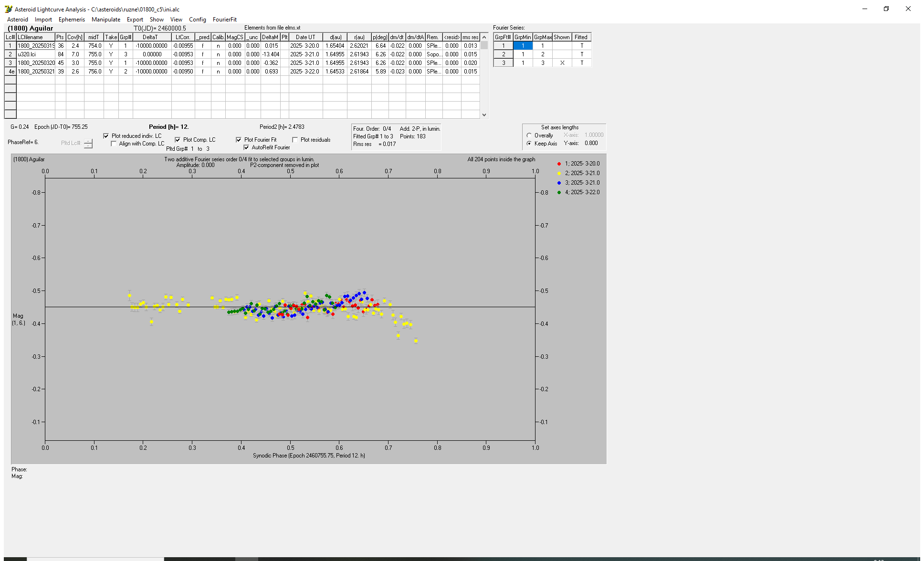The image size is (924, 561).
Task: Click the Period [h]= 12. label
Action: pyautogui.click(x=168, y=127)
